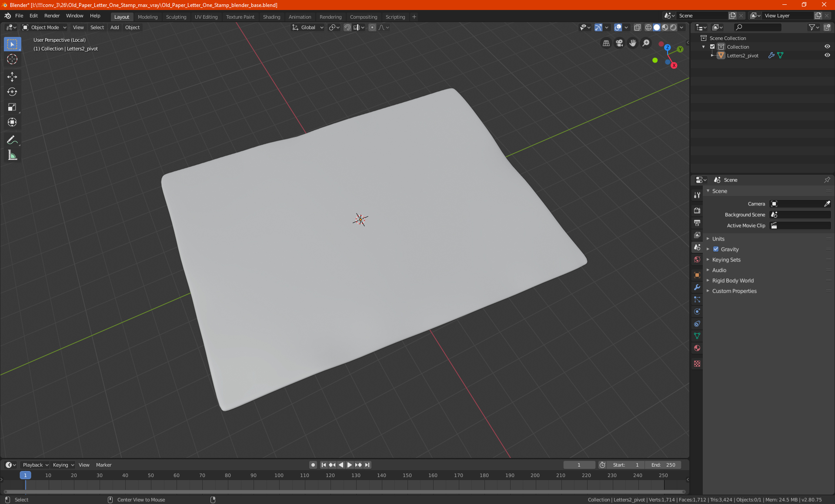835x504 pixels.
Task: Open the Render menu
Action: click(52, 16)
